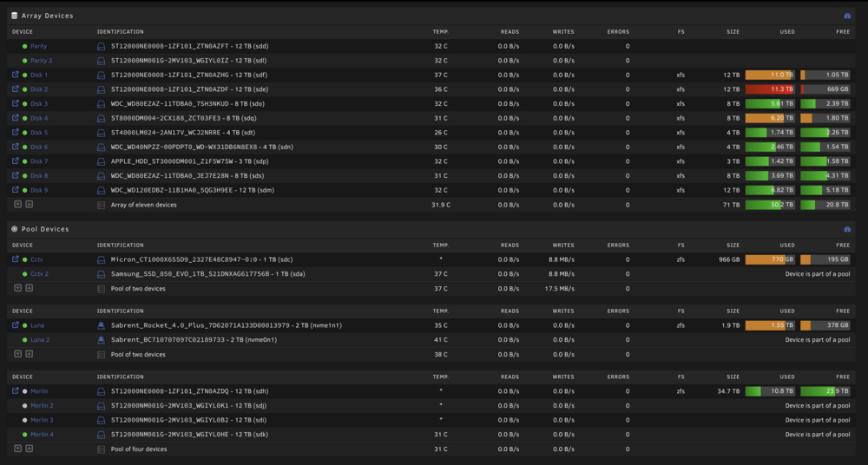Viewport: 868px width, 465px height.
Task: Click the database icon beside Array Devices title
Action: point(15,16)
